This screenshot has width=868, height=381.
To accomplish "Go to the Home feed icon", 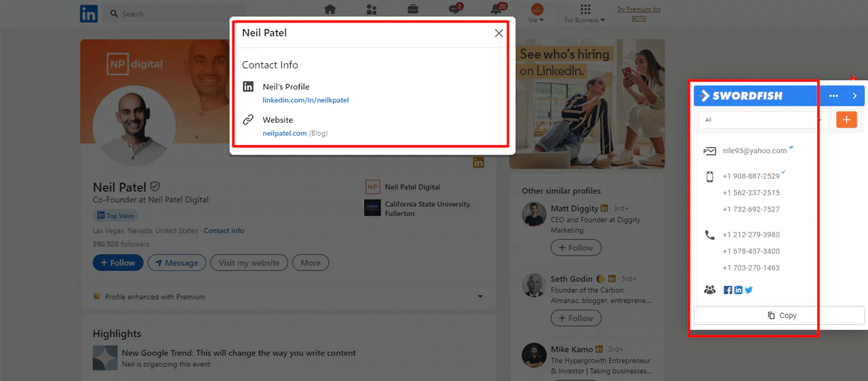I will [x=330, y=9].
